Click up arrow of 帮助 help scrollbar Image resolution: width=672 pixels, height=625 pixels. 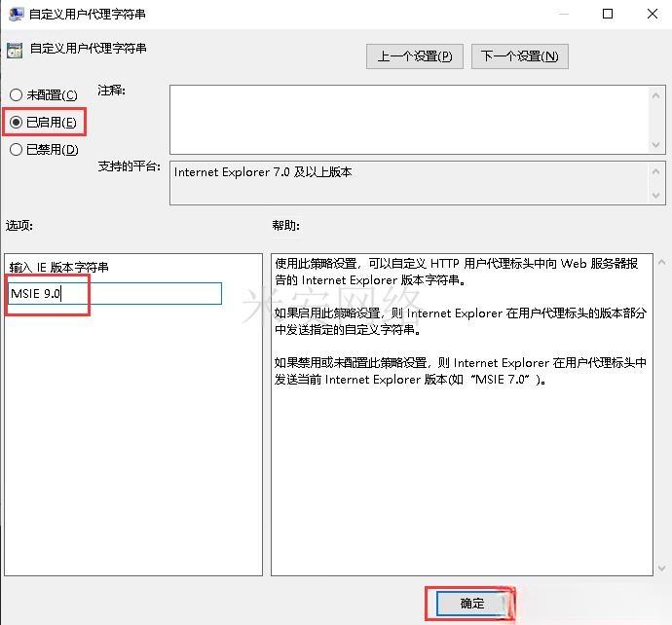click(x=661, y=262)
